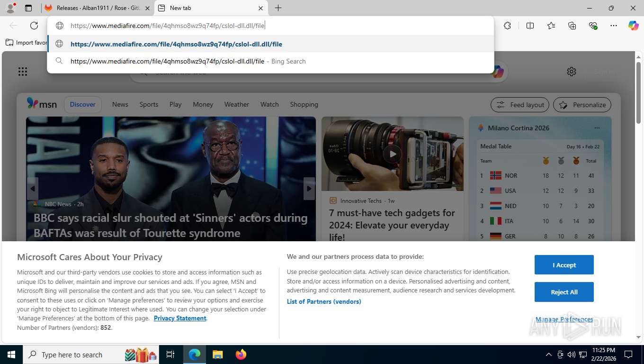Click Reject All cookies button
Image resolution: width=644 pixels, height=364 pixels.
pyautogui.click(x=564, y=292)
